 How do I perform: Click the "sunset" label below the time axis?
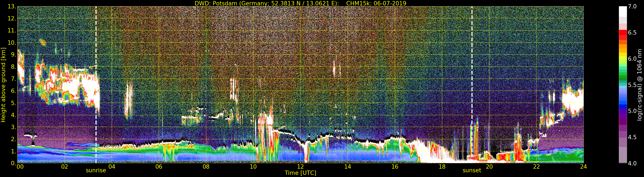(472, 171)
